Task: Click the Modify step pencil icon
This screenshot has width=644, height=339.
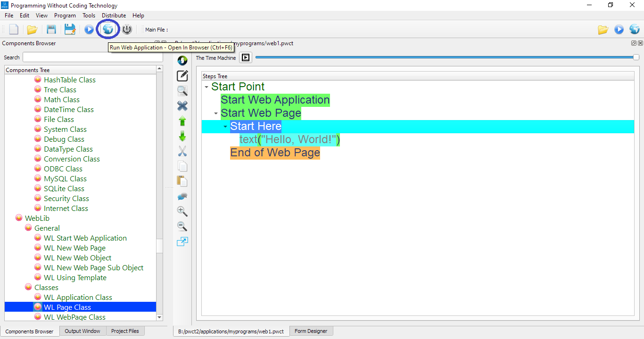Action: [182, 75]
